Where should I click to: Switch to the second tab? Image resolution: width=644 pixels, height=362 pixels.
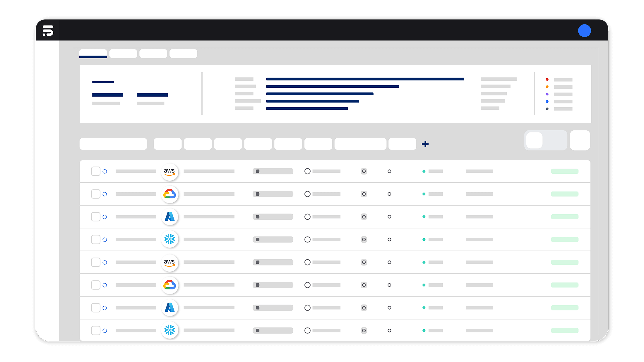123,54
